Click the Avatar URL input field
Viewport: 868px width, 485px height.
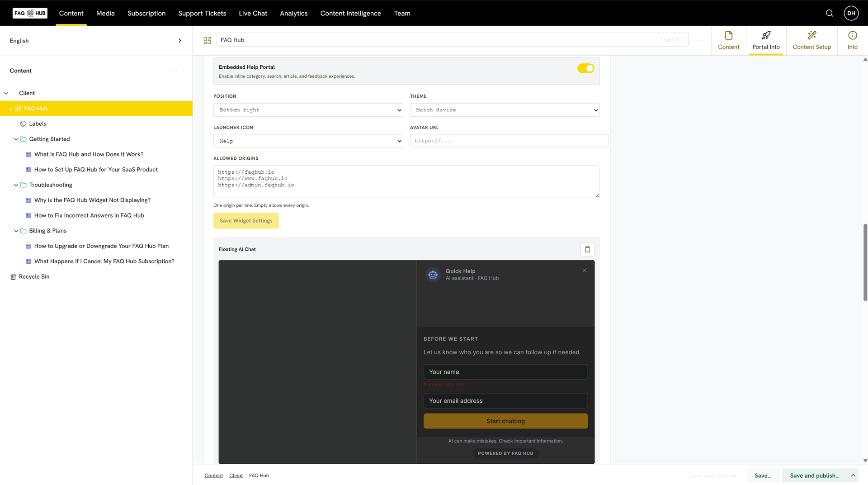pos(509,141)
